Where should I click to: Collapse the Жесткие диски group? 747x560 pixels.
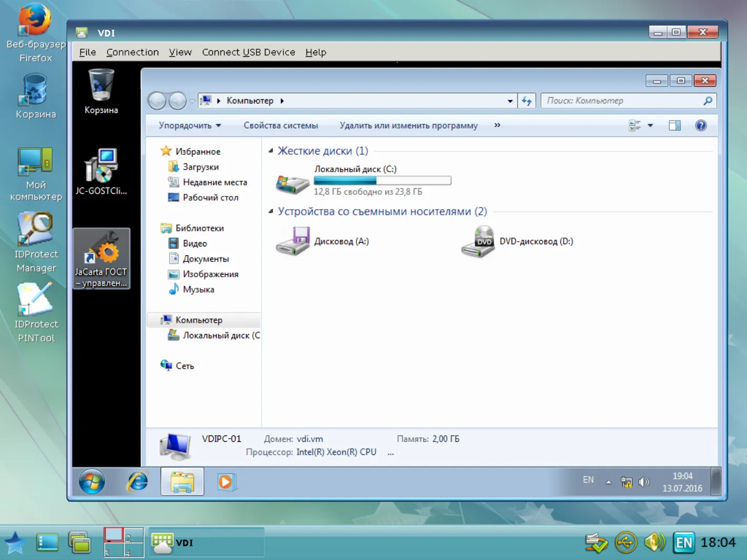[x=271, y=151]
